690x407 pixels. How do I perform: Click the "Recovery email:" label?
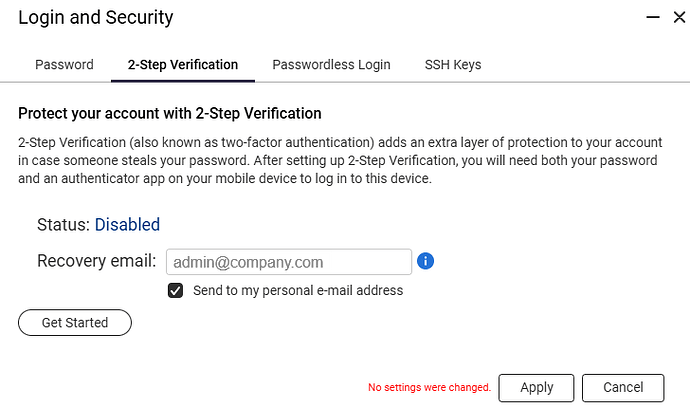point(96,262)
